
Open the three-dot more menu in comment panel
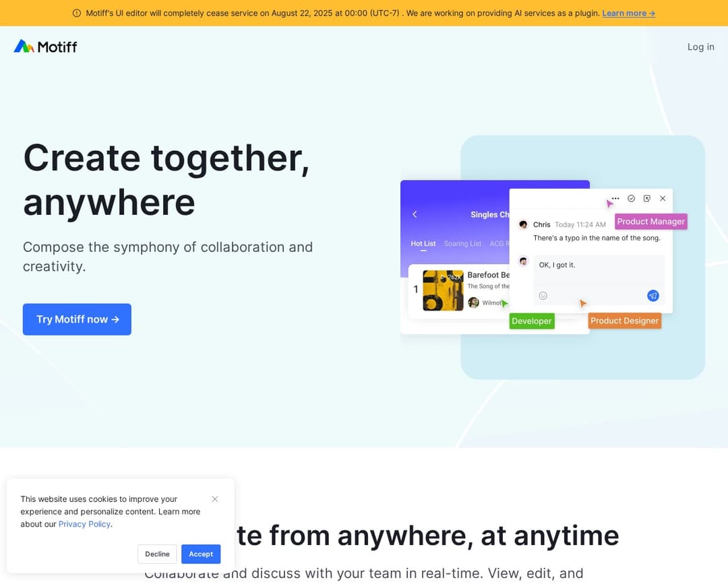tap(615, 199)
